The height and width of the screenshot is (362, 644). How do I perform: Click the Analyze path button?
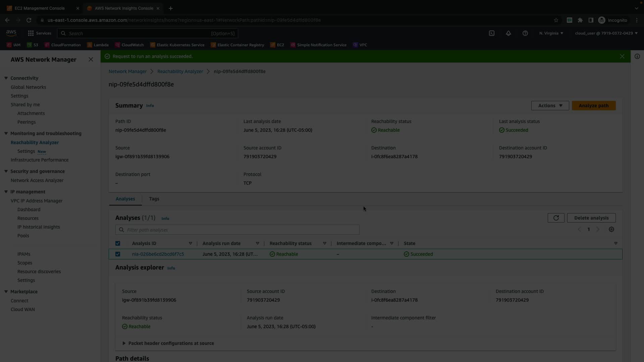pyautogui.click(x=593, y=106)
